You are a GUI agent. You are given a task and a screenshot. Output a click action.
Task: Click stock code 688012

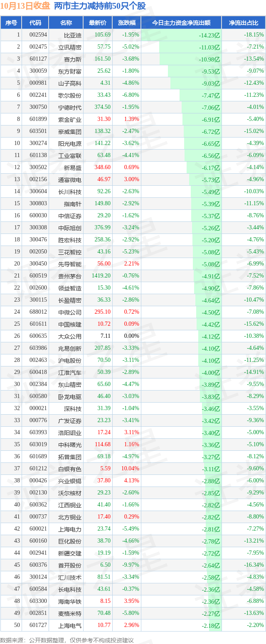(x=38, y=312)
